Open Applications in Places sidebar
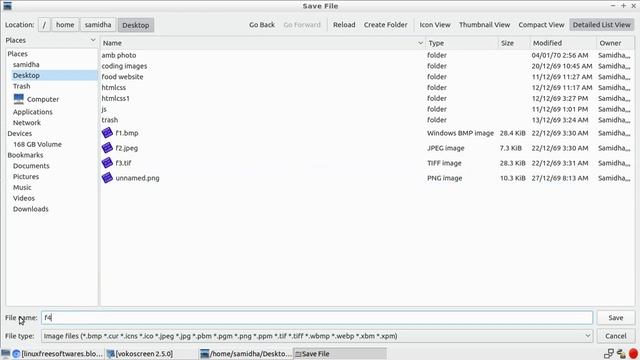640x360 pixels. pos(33,112)
